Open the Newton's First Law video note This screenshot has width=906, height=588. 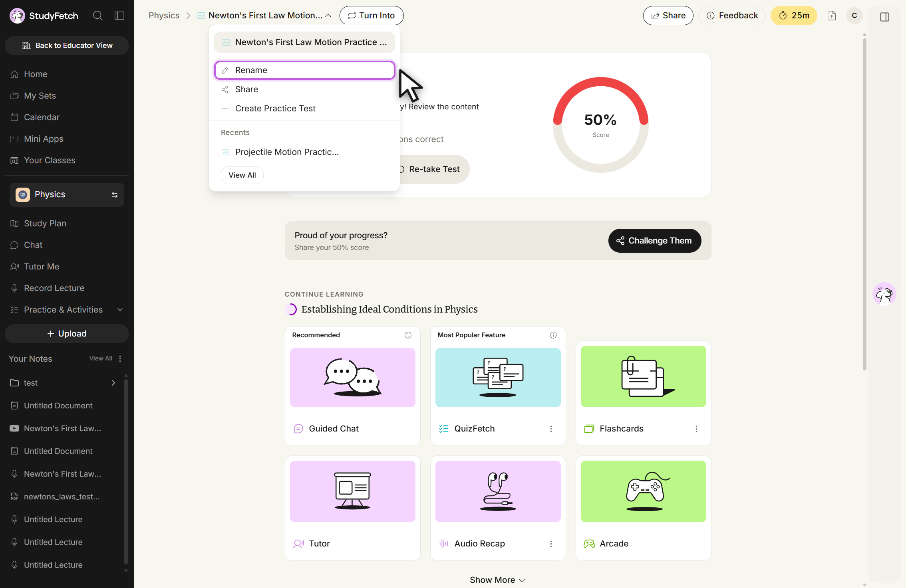pos(63,428)
